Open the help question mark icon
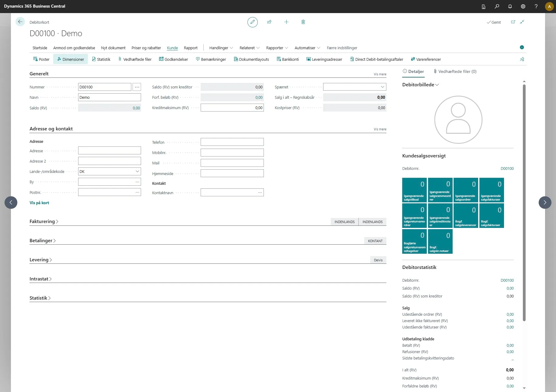This screenshot has width=556, height=392. point(536,6)
